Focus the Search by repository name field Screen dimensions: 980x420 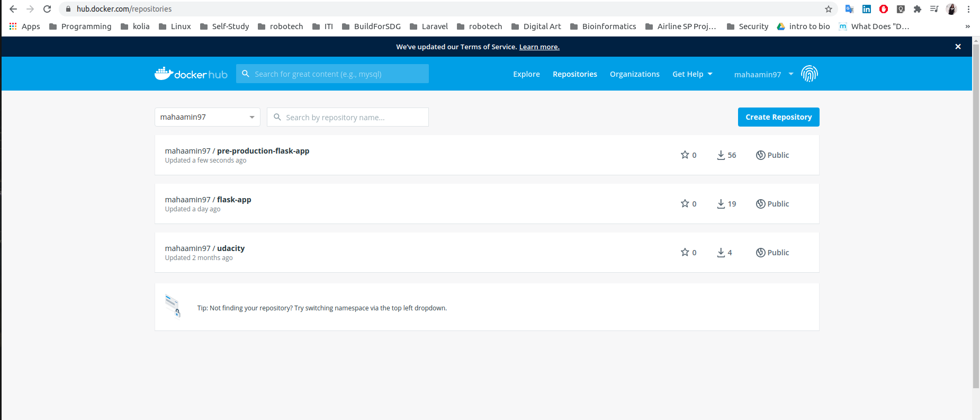(348, 117)
